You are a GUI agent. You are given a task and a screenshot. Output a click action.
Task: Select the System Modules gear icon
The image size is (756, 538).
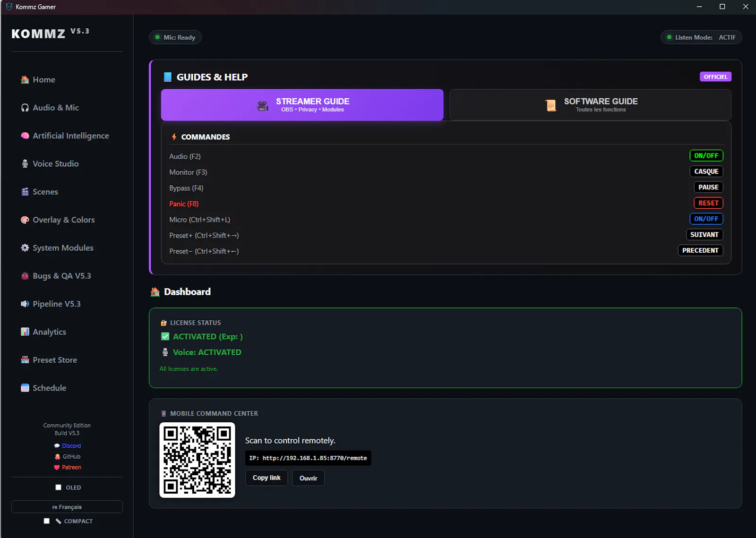click(25, 248)
